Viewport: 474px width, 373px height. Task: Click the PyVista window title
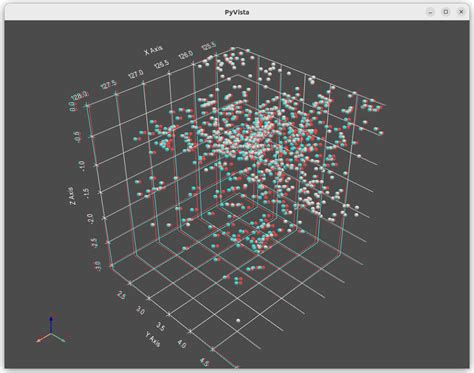(237, 12)
